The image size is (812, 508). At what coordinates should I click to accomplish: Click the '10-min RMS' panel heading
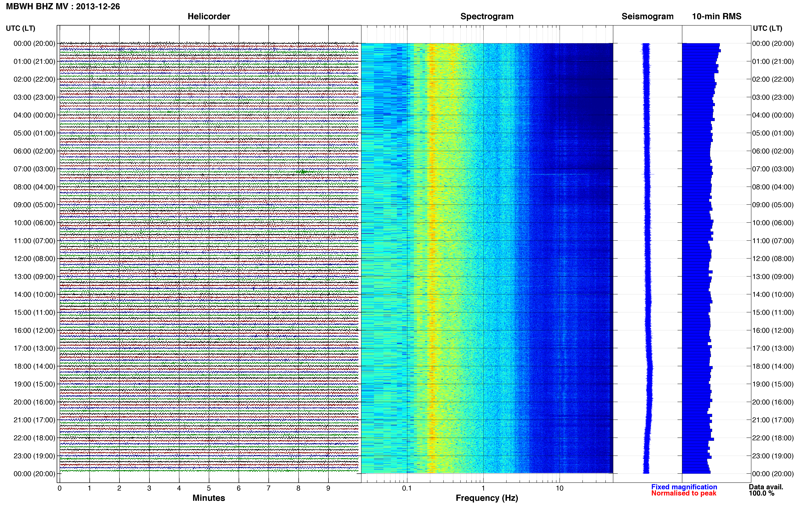(x=717, y=16)
